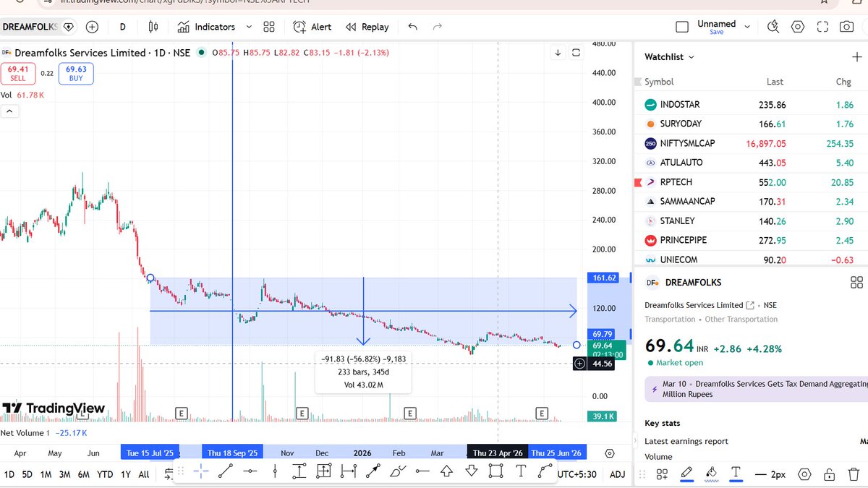Open the candlestick chart style selector
The width and height of the screenshot is (868, 488).
tap(153, 27)
